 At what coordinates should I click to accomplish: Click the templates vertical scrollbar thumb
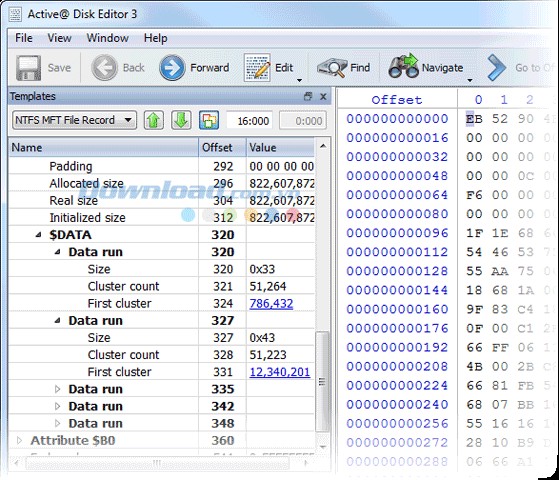322,382
